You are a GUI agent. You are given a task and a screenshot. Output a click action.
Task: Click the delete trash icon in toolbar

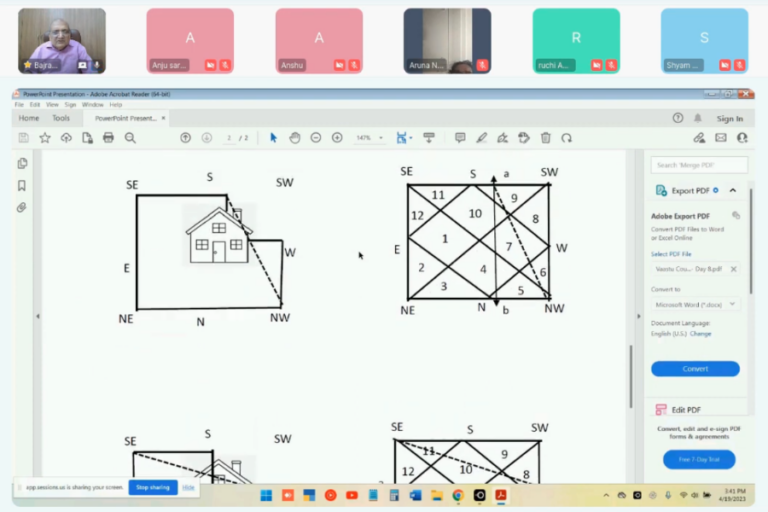(x=546, y=138)
